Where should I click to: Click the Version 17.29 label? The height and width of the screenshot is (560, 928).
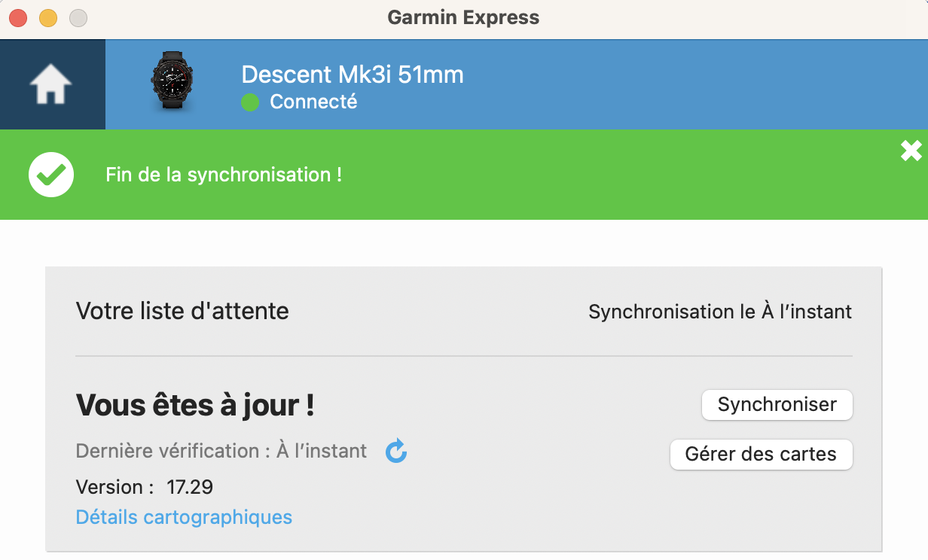(x=145, y=487)
